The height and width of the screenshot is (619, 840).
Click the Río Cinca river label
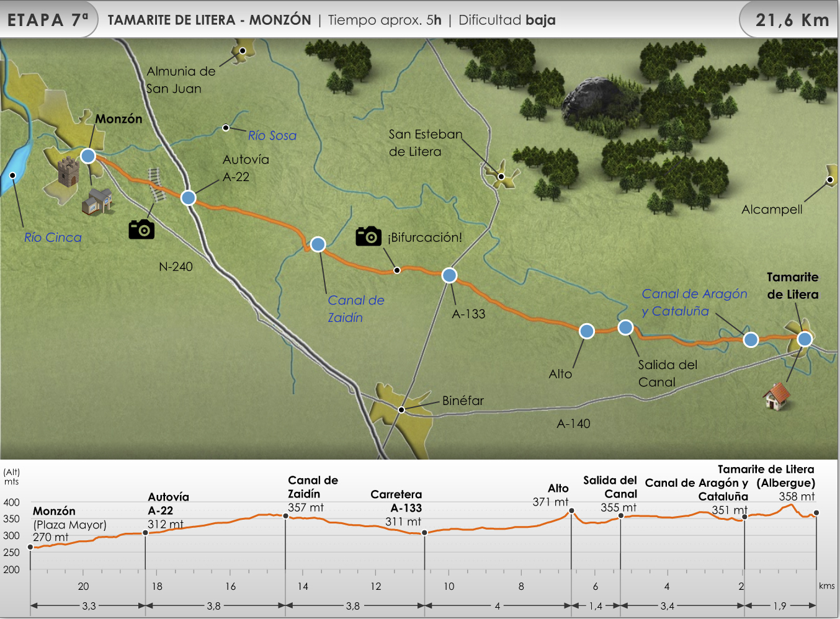(53, 237)
